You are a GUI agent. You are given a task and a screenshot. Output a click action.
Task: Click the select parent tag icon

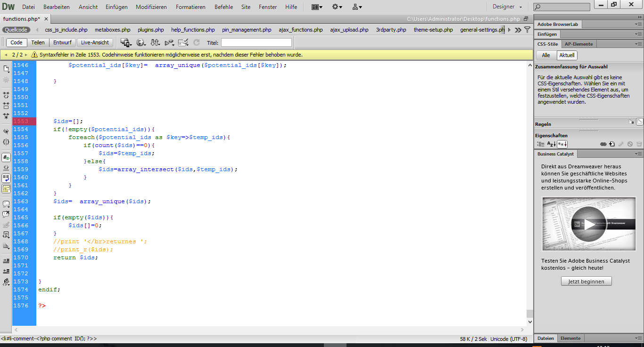pyautogui.click(x=6, y=132)
